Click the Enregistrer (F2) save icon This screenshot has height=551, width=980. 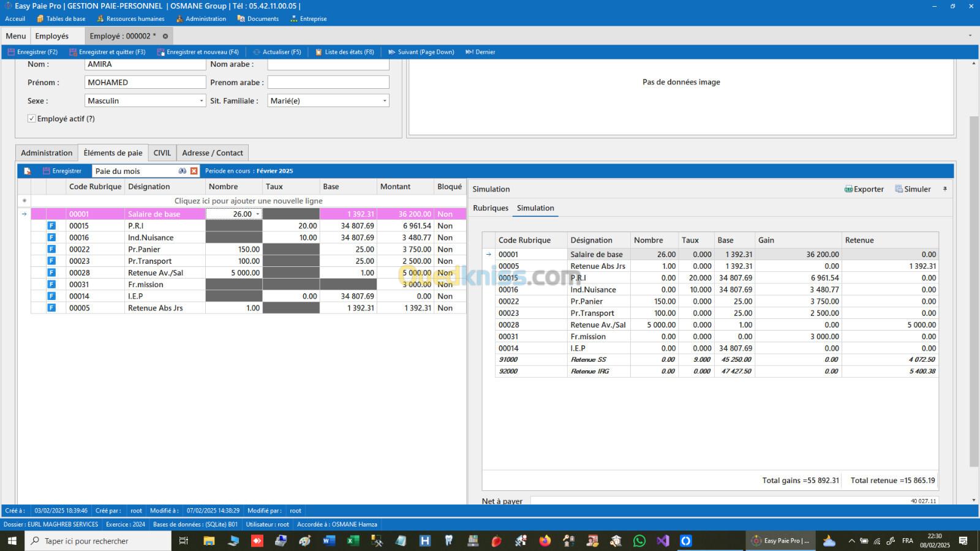tap(11, 52)
